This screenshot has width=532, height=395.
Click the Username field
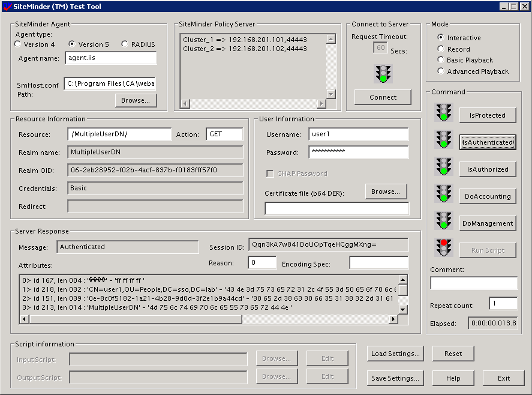click(x=359, y=134)
